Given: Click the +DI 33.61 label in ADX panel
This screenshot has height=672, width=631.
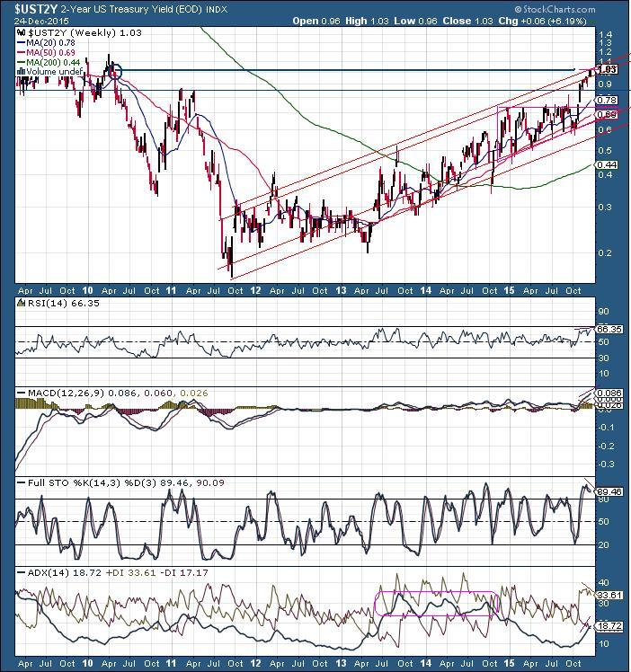Looking at the screenshot, I should click(x=130, y=572).
